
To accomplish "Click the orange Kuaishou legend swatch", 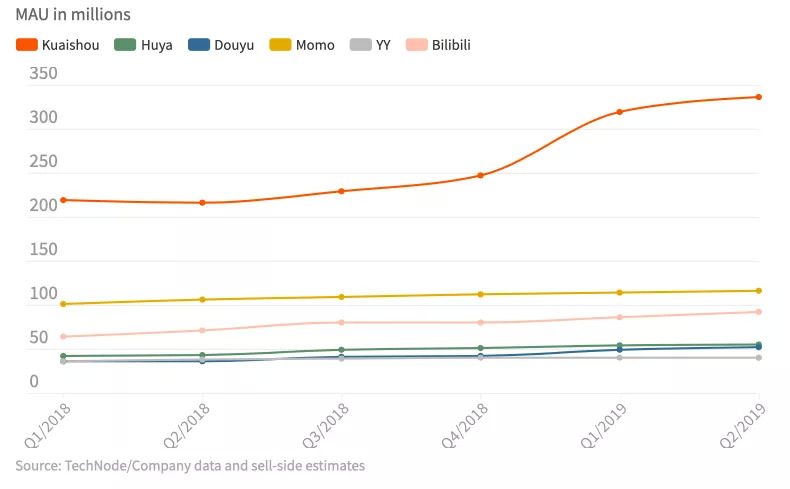I will pos(27,45).
